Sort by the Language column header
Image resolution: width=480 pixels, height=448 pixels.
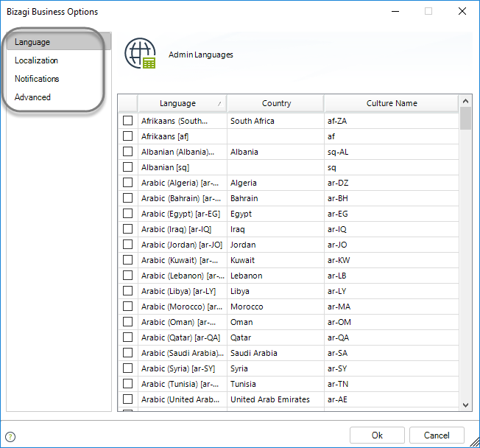point(183,104)
